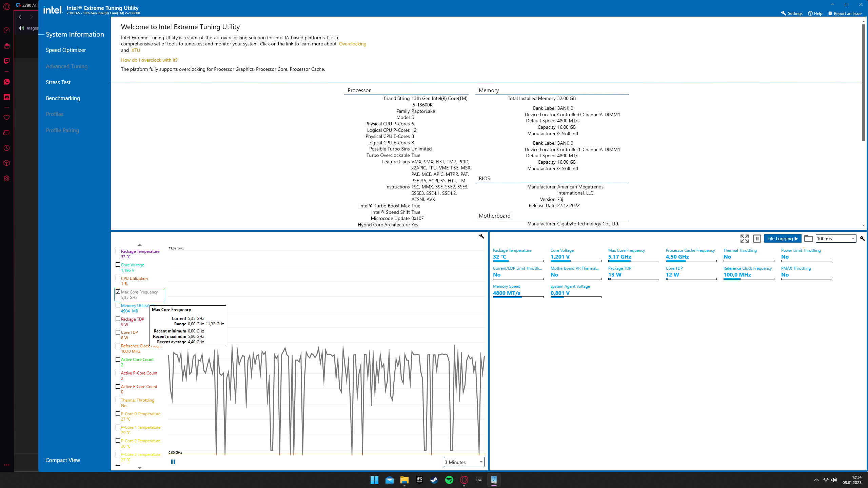Open the 3 Minutes time range dropdown
The height and width of the screenshot is (488, 868).
tap(464, 462)
